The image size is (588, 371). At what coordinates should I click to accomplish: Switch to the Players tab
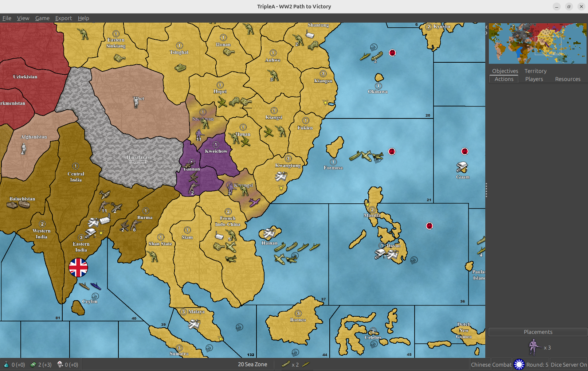click(534, 79)
